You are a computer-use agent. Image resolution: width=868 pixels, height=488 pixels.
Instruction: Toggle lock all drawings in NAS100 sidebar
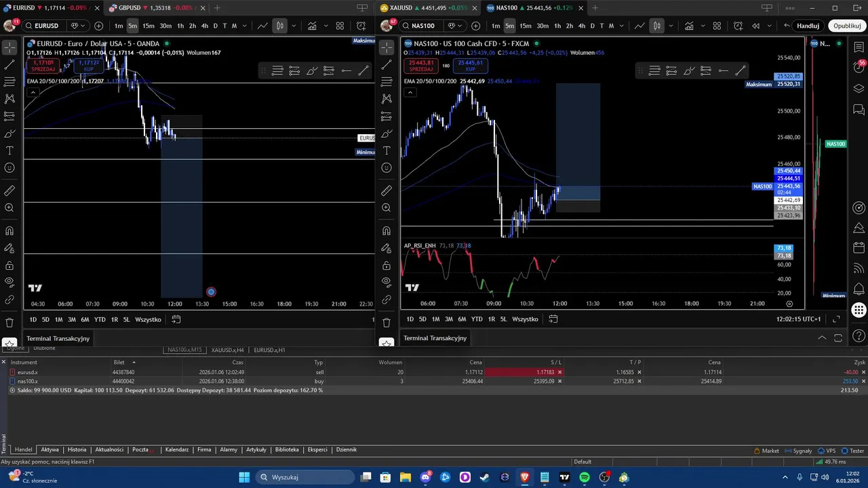387,265
